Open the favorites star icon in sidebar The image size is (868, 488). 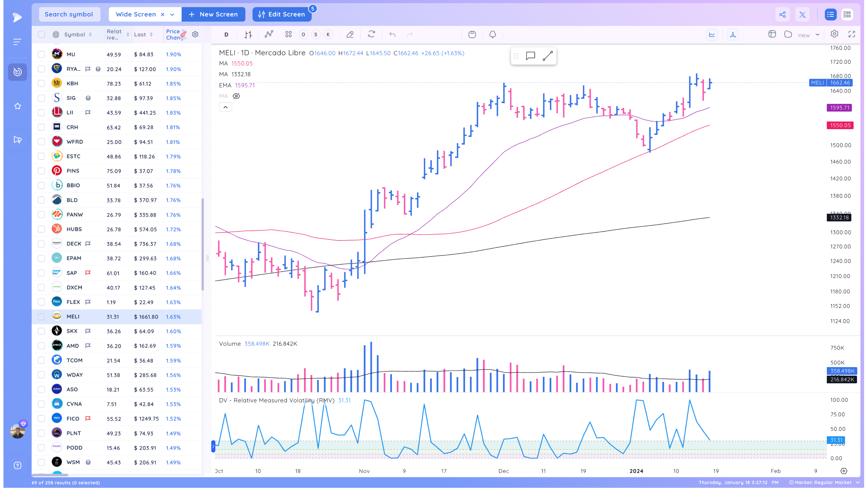(17, 106)
